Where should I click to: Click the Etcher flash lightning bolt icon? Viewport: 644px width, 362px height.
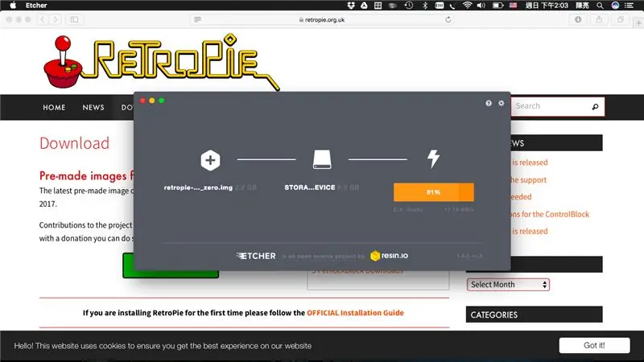click(x=433, y=158)
